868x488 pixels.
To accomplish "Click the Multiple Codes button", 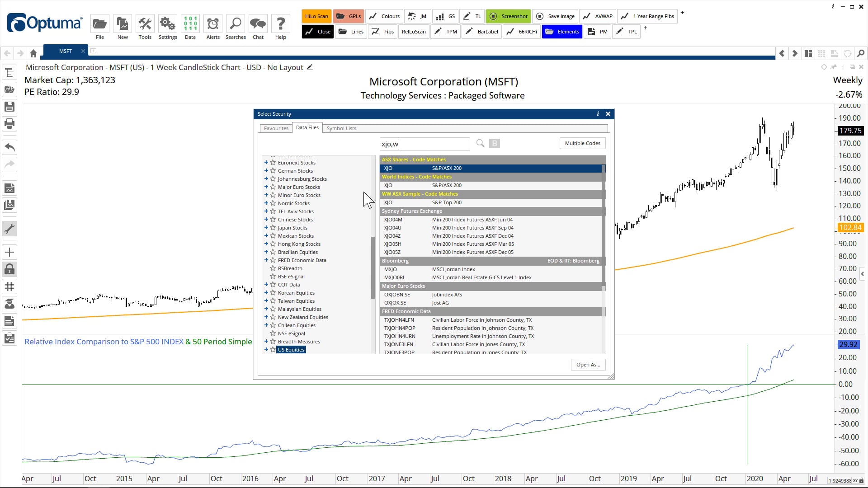I will (582, 143).
